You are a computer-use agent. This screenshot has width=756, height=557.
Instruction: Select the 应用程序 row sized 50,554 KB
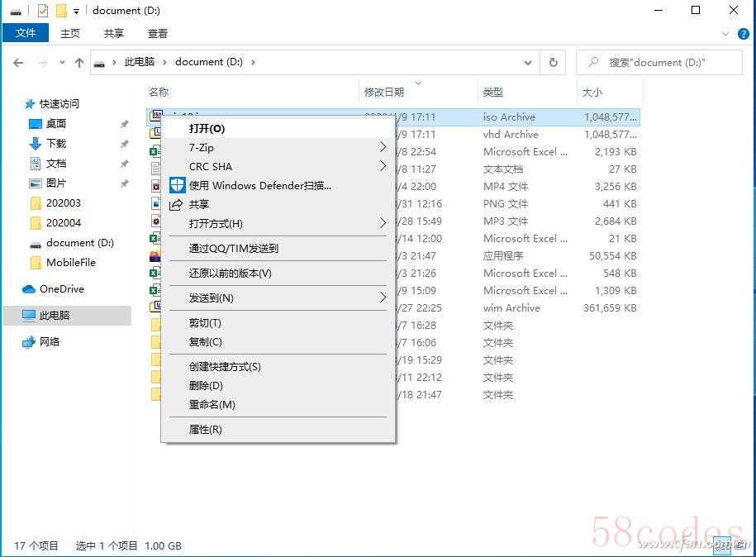[518, 256]
